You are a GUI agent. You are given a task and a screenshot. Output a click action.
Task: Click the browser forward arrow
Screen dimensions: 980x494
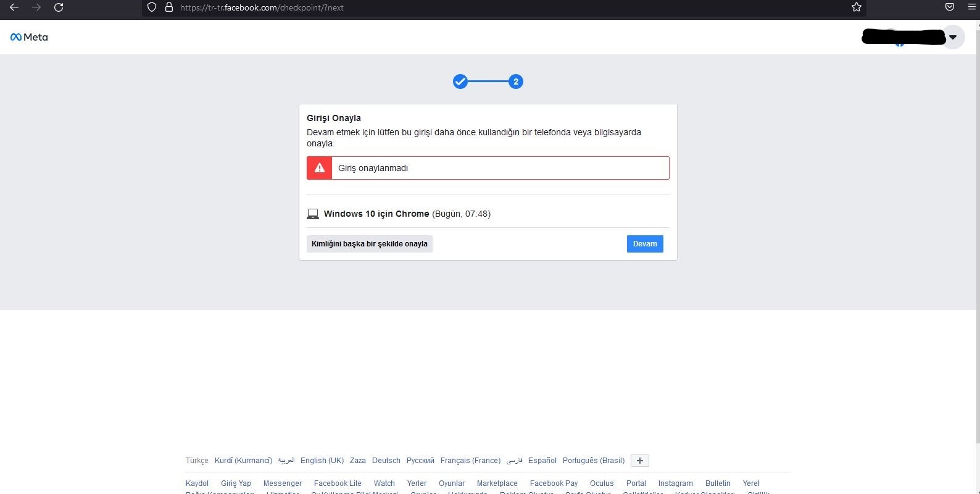pyautogui.click(x=36, y=7)
